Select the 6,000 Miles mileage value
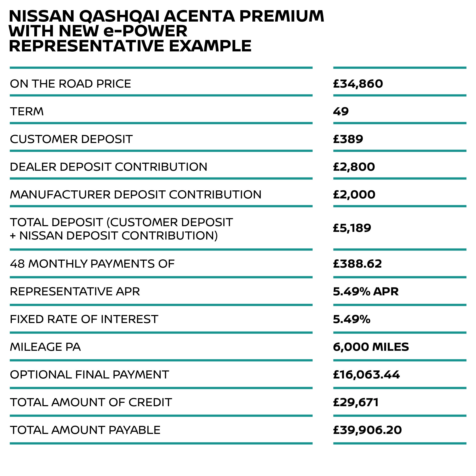This screenshot has width=476, height=476. pyautogui.click(x=371, y=347)
